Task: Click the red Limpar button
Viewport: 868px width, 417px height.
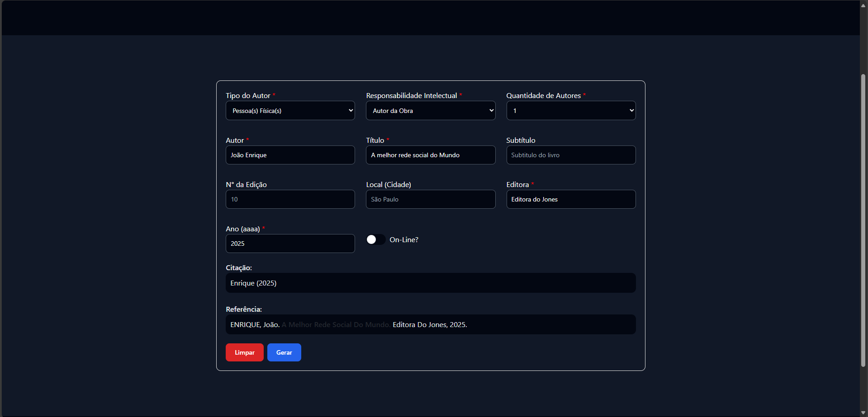Action: [244, 352]
